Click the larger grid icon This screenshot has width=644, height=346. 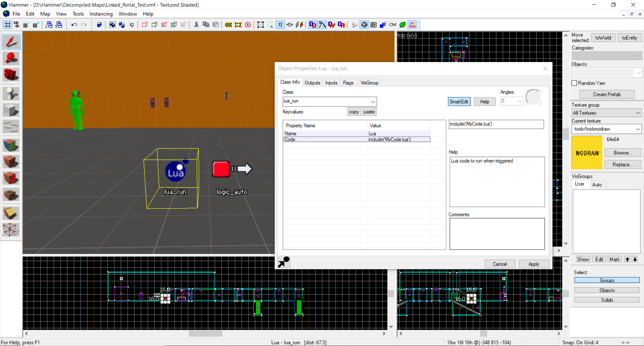36,24
